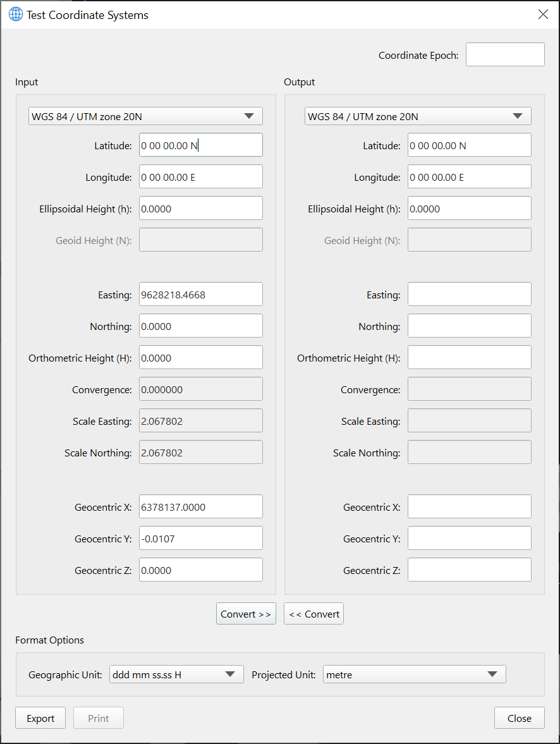Open the Input coordinate system dropdown

(x=145, y=116)
